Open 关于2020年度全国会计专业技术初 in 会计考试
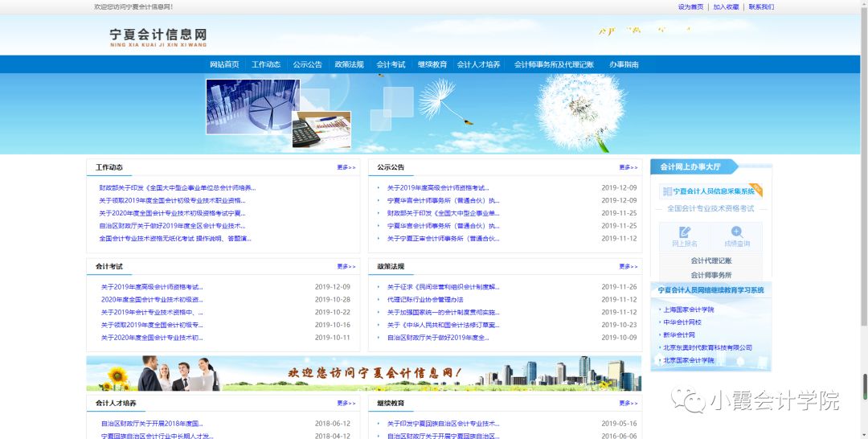 [x=152, y=338]
